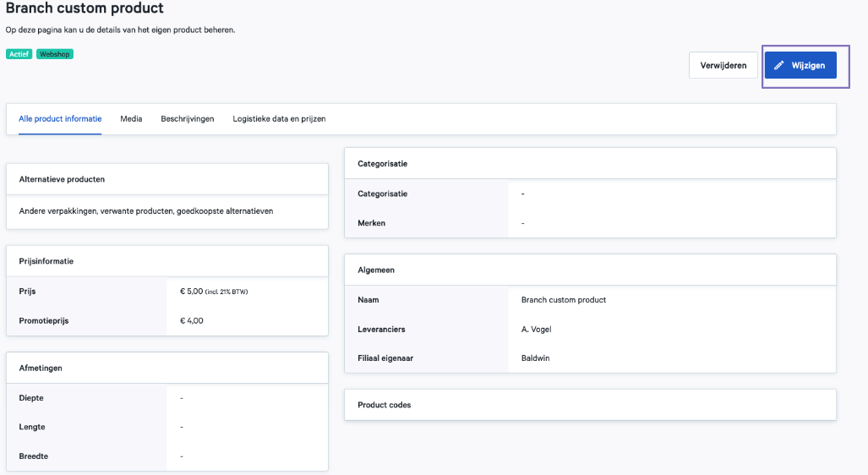Viewport: 868px width, 475px height.
Task: Go to Alle product informatie tab
Action: 60,119
